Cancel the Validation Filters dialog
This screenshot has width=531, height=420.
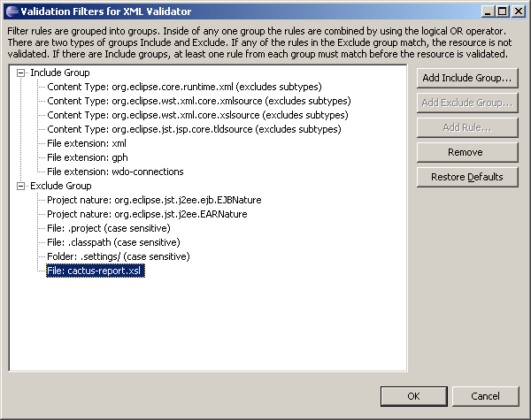[485, 396]
